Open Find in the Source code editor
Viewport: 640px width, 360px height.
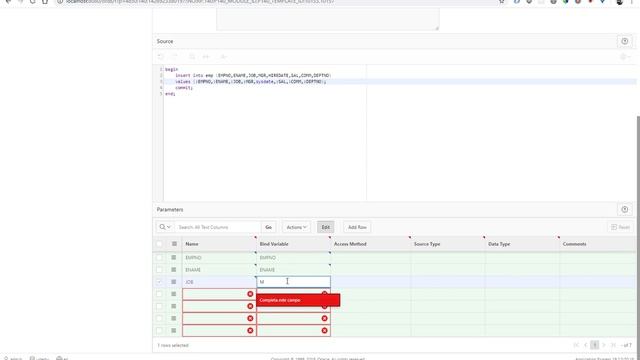(x=192, y=57)
